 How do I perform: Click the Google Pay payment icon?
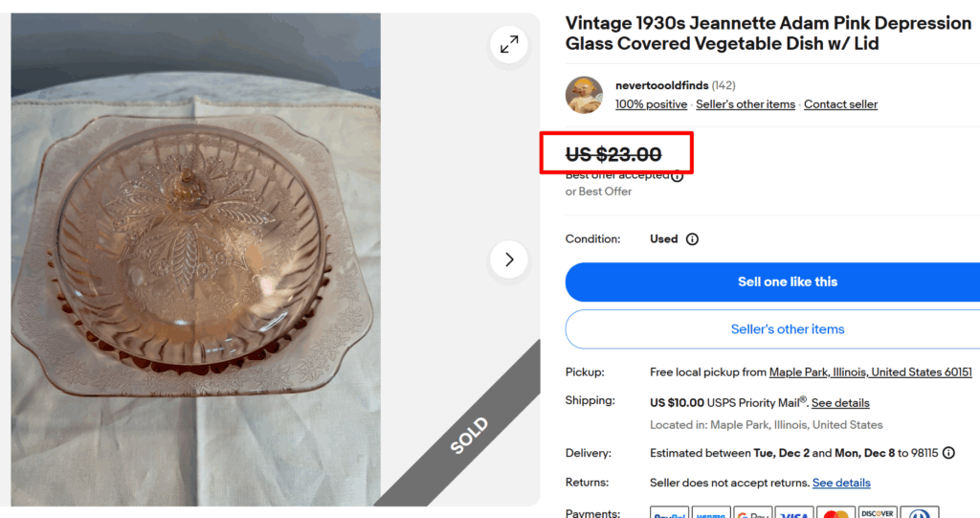click(x=752, y=513)
